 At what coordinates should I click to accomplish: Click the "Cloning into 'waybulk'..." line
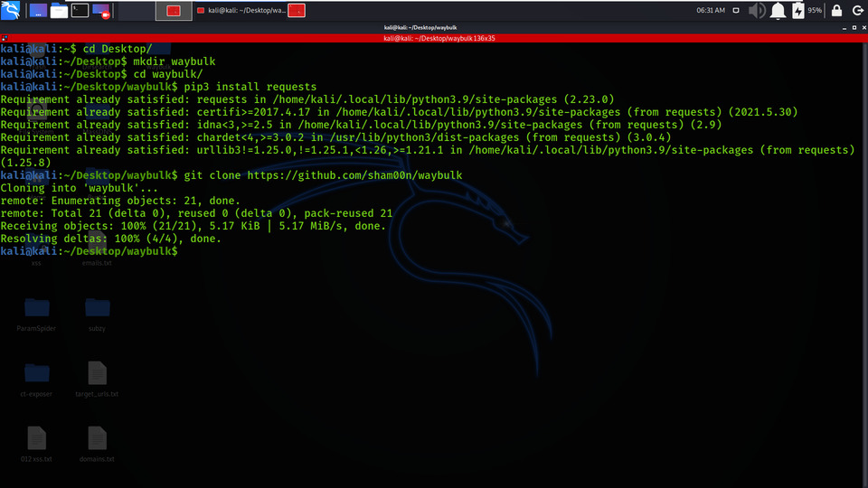pos(80,188)
